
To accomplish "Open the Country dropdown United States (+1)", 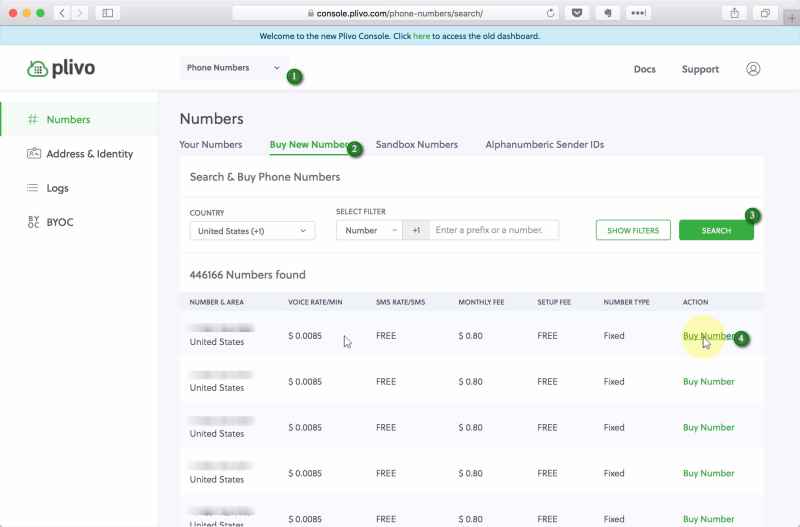I will (252, 231).
